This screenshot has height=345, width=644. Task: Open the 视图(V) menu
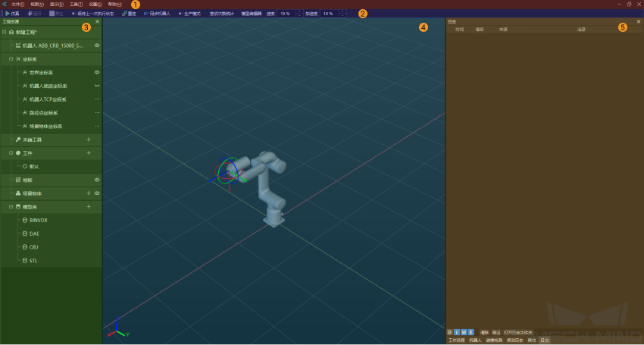(37, 4)
